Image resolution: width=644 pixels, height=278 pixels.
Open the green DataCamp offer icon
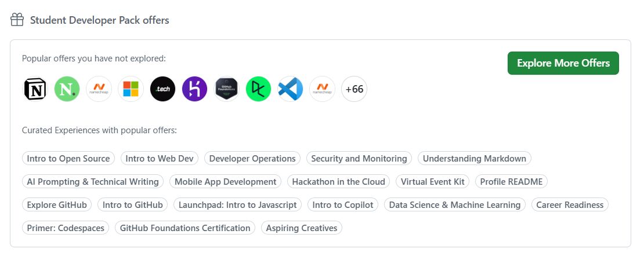tap(258, 89)
